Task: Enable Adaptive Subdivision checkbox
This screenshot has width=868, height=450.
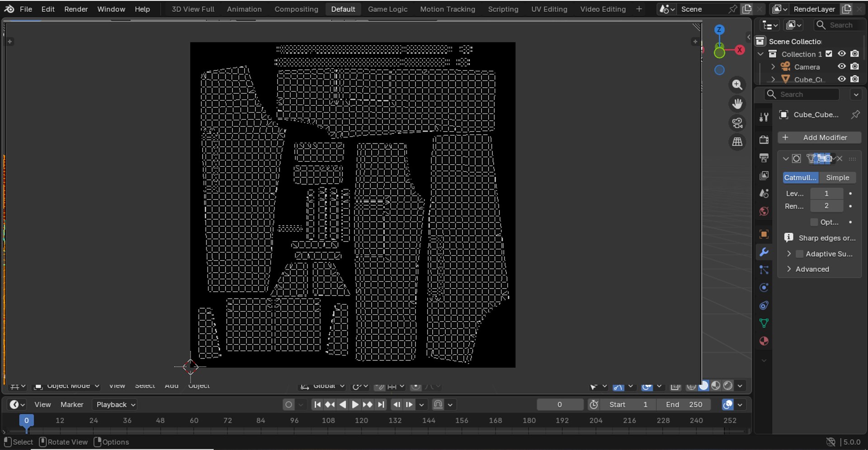Action: click(x=799, y=254)
